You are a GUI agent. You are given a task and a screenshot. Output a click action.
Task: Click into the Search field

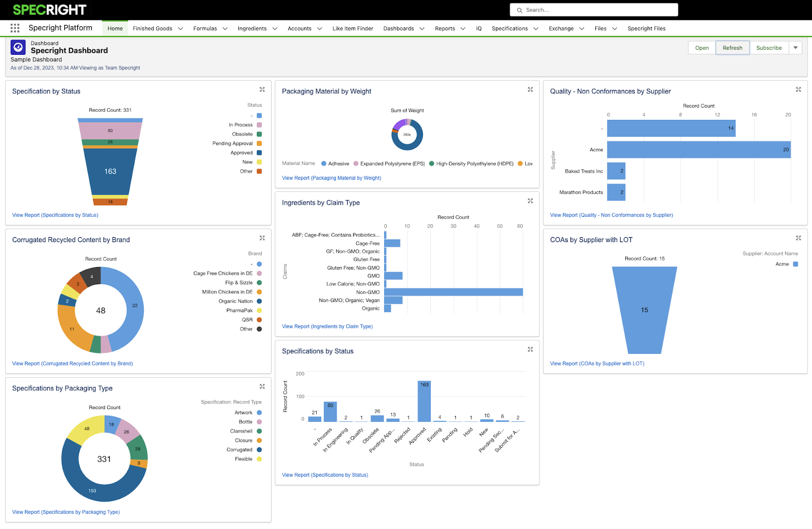coord(594,10)
